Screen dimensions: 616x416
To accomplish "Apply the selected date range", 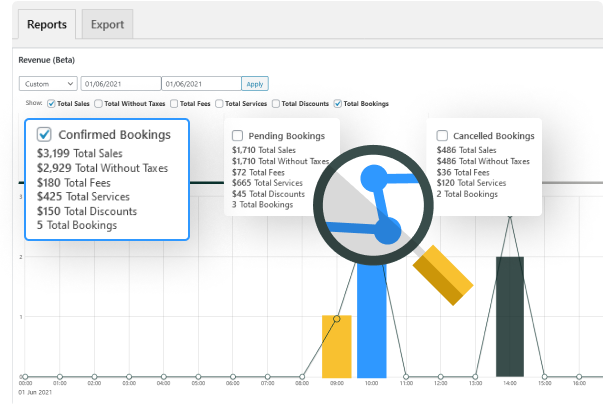I will pyautogui.click(x=255, y=84).
